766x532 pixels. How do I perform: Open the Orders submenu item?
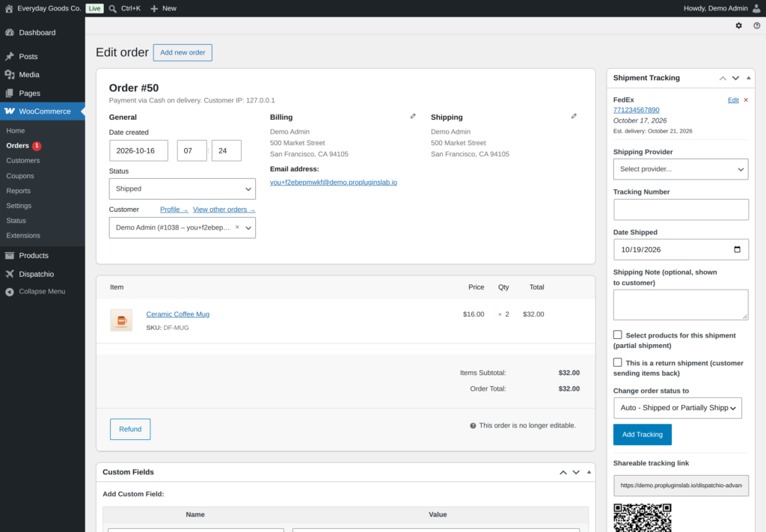[x=18, y=146]
